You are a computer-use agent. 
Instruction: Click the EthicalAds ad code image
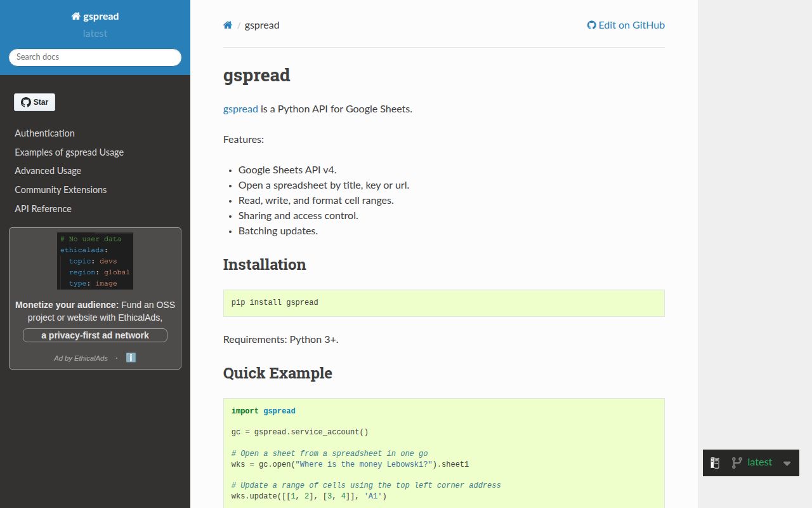[x=95, y=261]
